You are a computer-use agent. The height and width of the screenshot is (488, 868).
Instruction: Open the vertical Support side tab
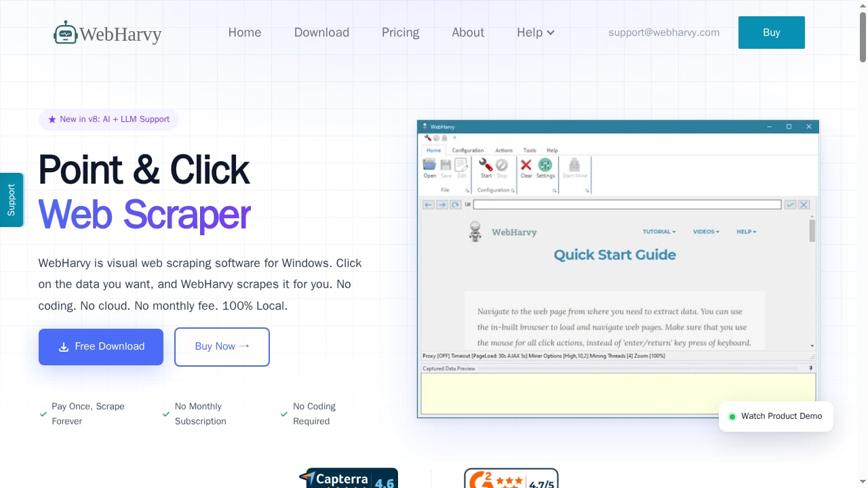(12, 200)
